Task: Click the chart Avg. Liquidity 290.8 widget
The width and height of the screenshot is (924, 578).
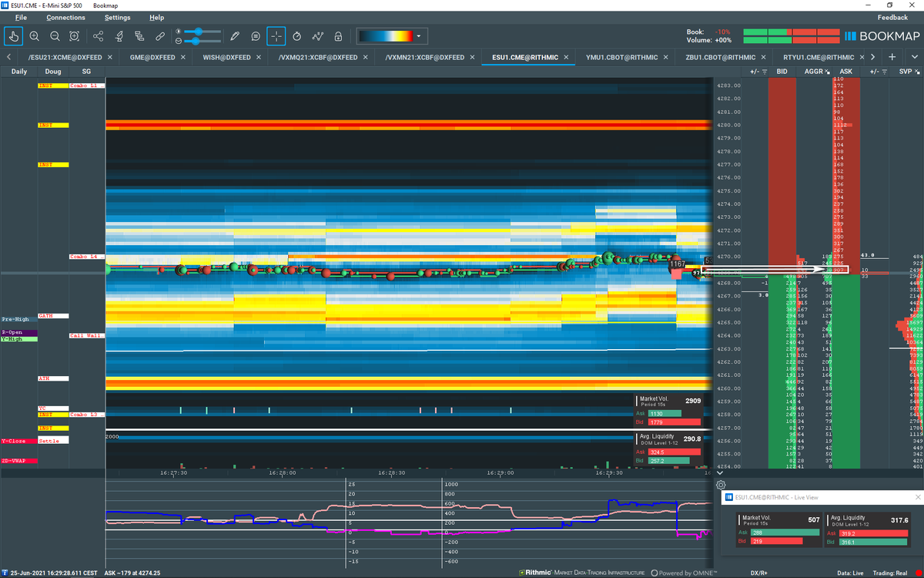Action: 668,448
